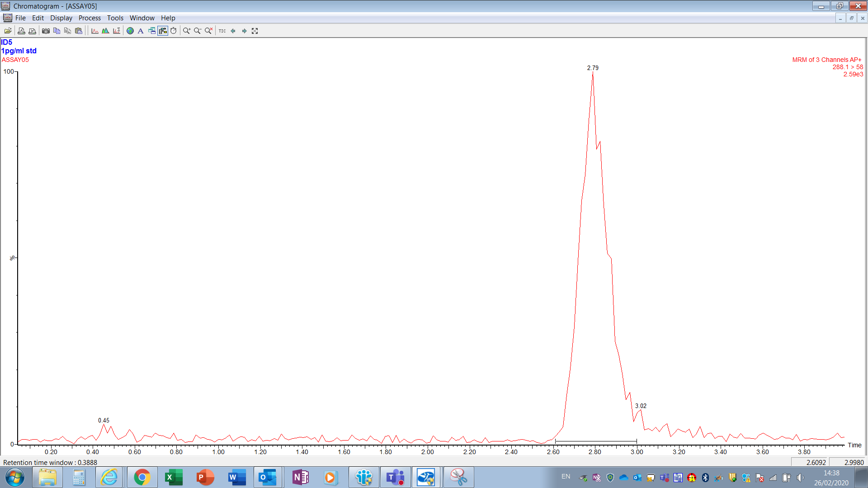Click the peak integration baseline marker
Screen dimensions: 868x488
tap(596, 441)
